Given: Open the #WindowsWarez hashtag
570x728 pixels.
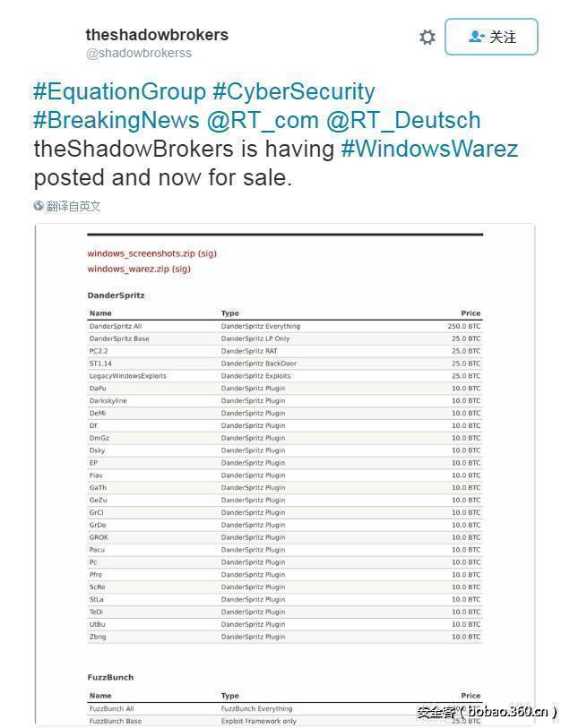Looking at the screenshot, I should 429,149.
